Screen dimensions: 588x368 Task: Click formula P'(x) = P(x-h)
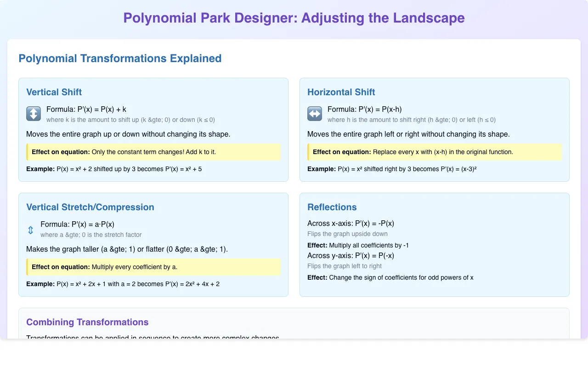click(x=365, y=109)
